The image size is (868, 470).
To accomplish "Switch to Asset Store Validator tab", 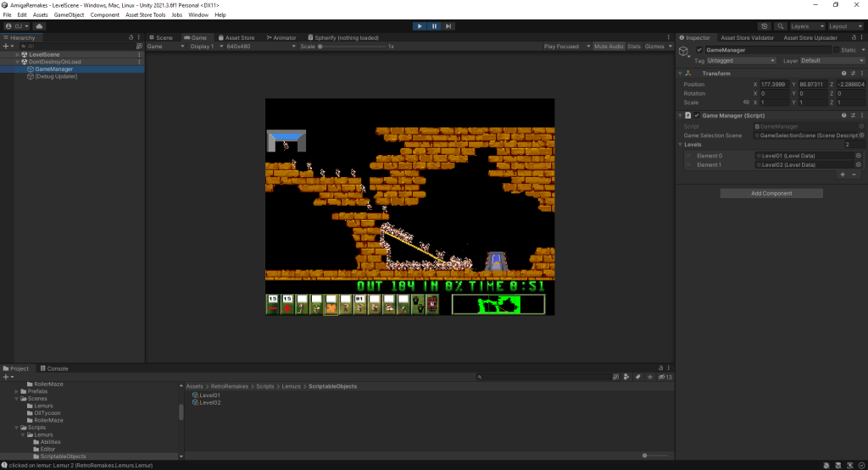I will 747,37.
